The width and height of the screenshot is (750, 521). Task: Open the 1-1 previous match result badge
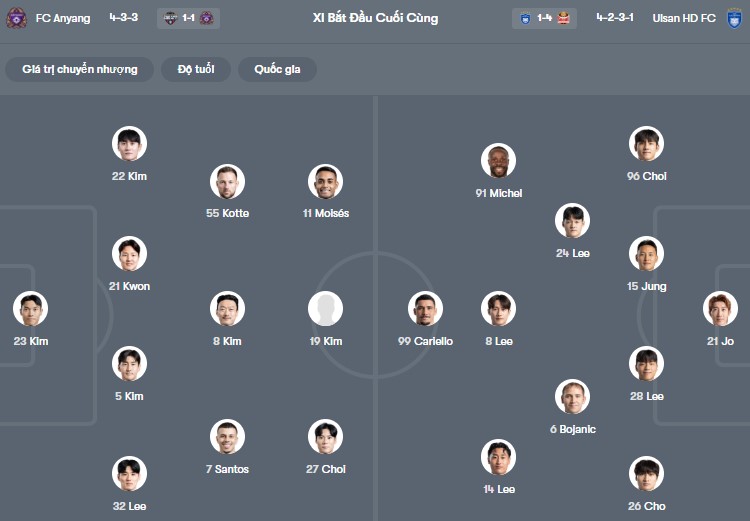(188, 18)
